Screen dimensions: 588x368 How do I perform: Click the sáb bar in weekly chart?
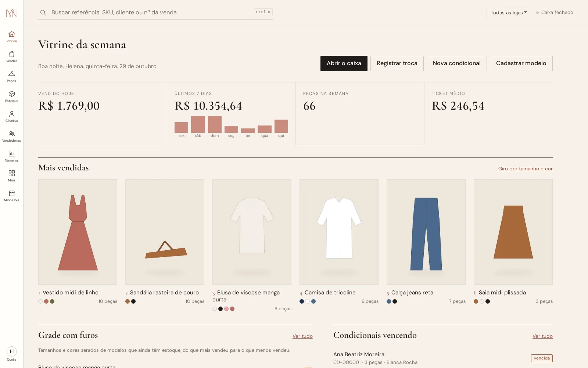point(198,124)
